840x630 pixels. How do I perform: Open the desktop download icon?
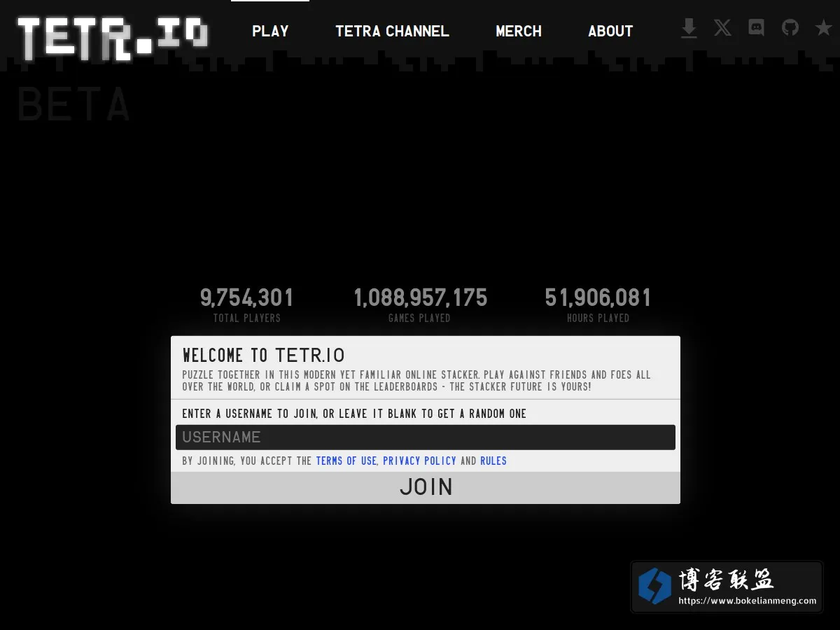[x=689, y=29]
